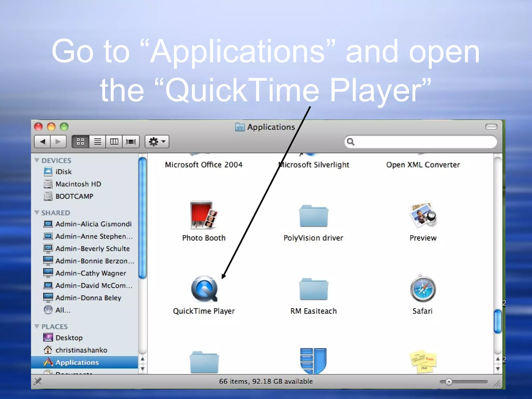Click the sidebar scroll down arrow
The height and width of the screenshot is (399, 532).
142,369
